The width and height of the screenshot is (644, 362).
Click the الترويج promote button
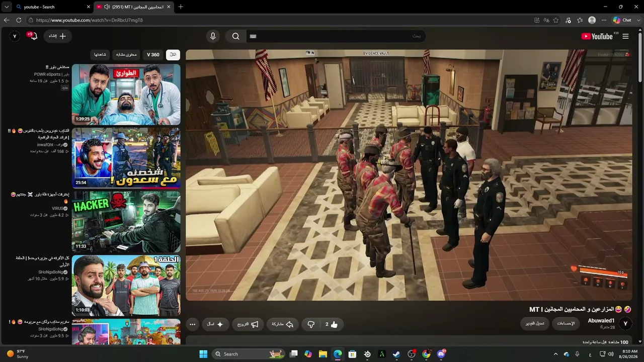pos(248,324)
